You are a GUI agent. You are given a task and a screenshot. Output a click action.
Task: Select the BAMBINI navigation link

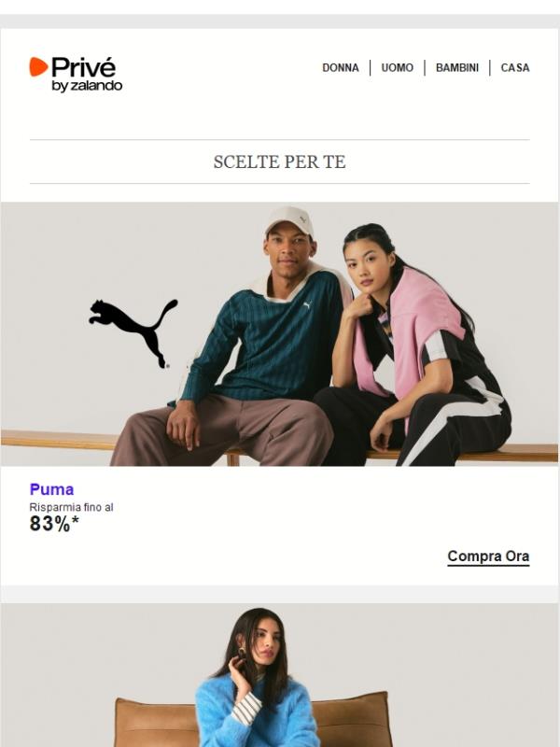click(457, 67)
